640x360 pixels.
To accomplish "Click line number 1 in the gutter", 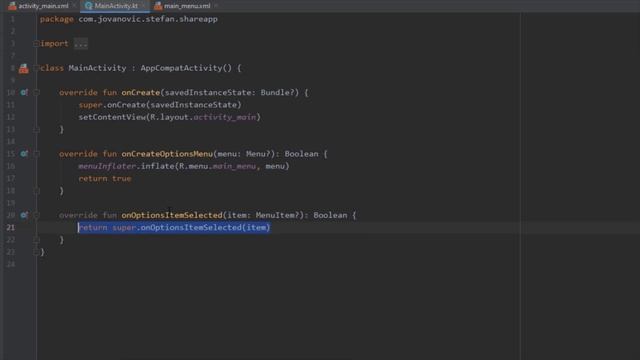I will click(x=12, y=19).
